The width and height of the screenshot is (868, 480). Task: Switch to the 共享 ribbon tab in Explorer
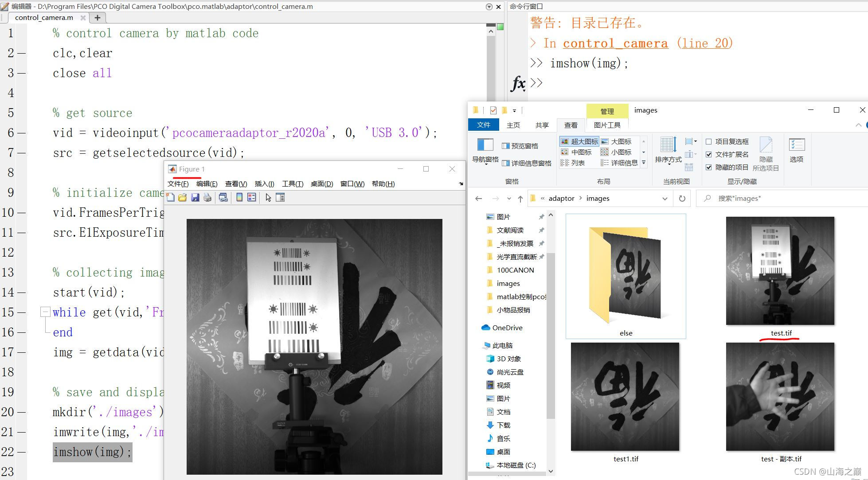tap(542, 125)
